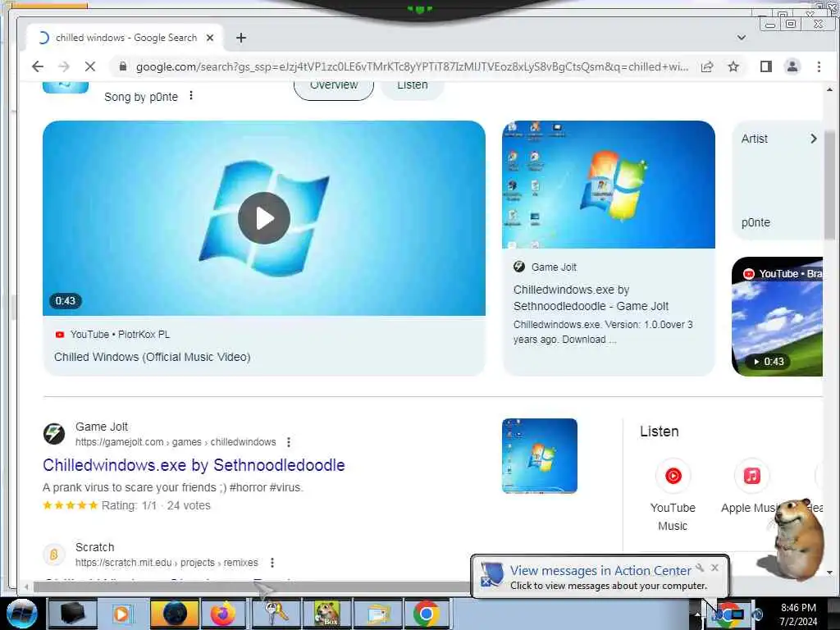Click the Scratch site favicon
The height and width of the screenshot is (630, 840).
(54, 555)
